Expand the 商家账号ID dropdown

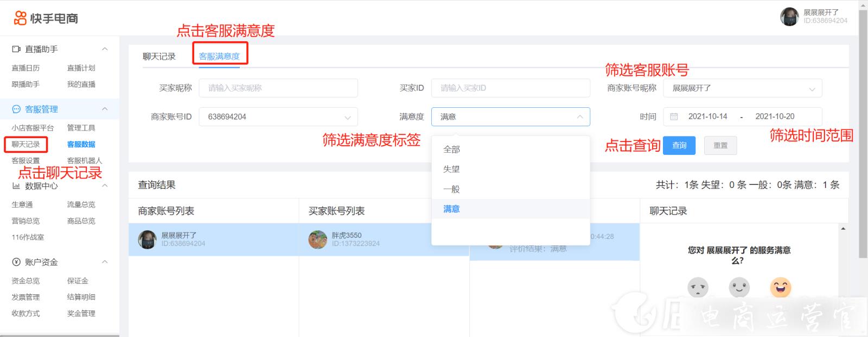tap(278, 117)
